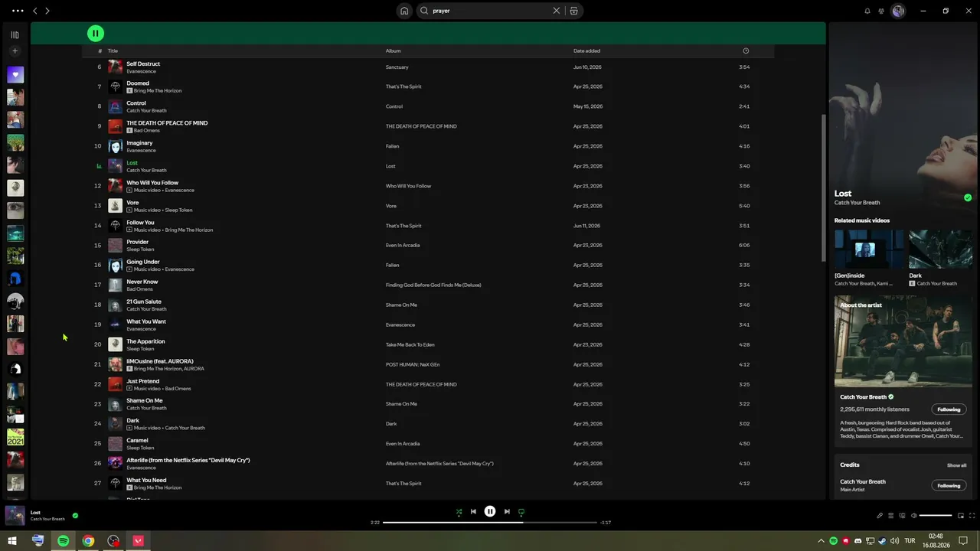Toggle Following in the Credits section
Image resolution: width=980 pixels, height=551 pixels.
click(x=949, y=485)
